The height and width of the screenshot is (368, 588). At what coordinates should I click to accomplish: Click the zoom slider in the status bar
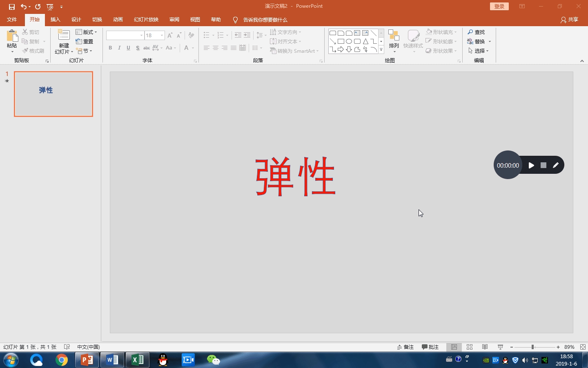click(532, 347)
